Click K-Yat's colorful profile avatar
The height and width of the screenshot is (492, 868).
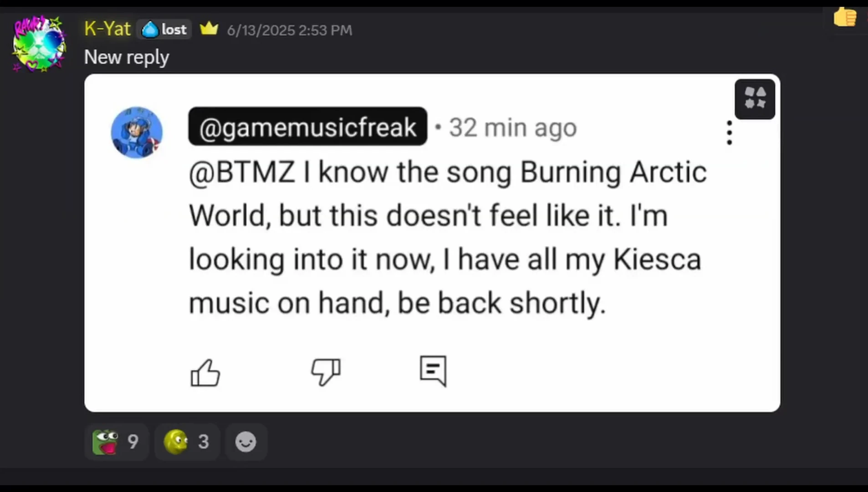[39, 44]
